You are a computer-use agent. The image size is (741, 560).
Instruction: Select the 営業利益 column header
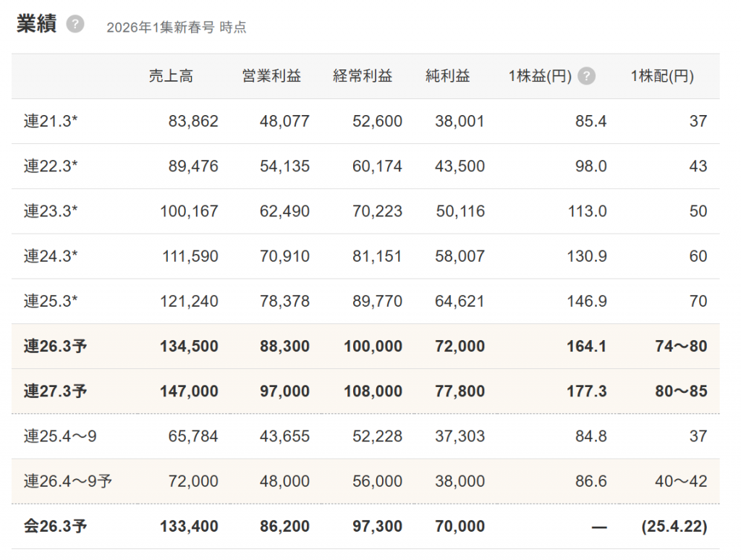tap(271, 76)
